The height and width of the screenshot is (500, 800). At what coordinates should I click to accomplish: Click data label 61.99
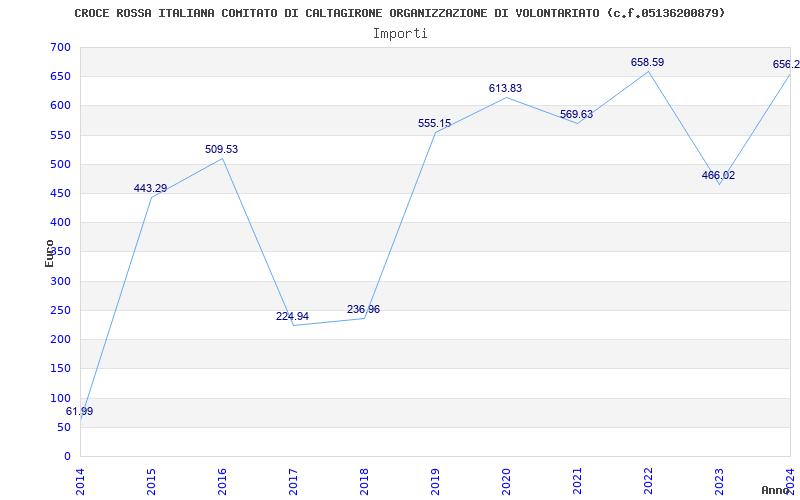point(80,411)
